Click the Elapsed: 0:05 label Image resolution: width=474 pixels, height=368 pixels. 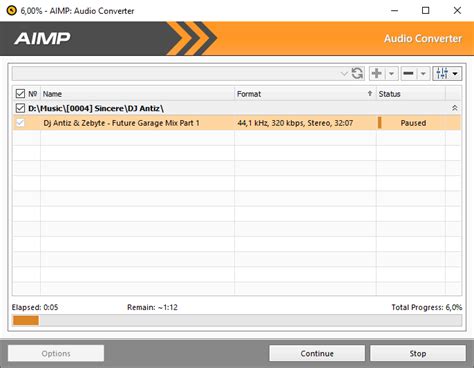point(35,307)
